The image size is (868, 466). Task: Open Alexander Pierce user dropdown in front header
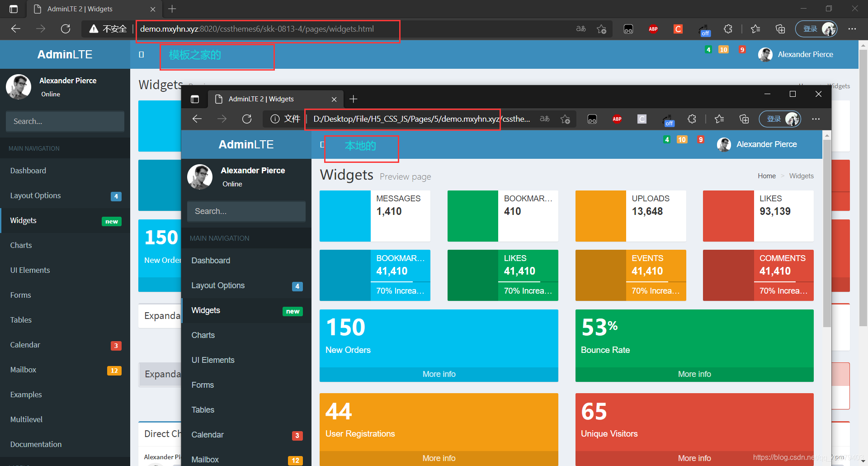click(x=757, y=144)
